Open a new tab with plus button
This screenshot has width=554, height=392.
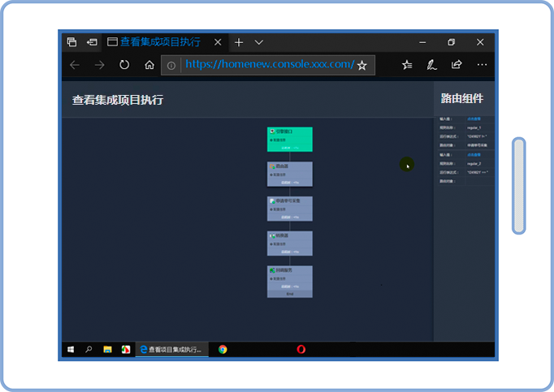pyautogui.click(x=239, y=42)
